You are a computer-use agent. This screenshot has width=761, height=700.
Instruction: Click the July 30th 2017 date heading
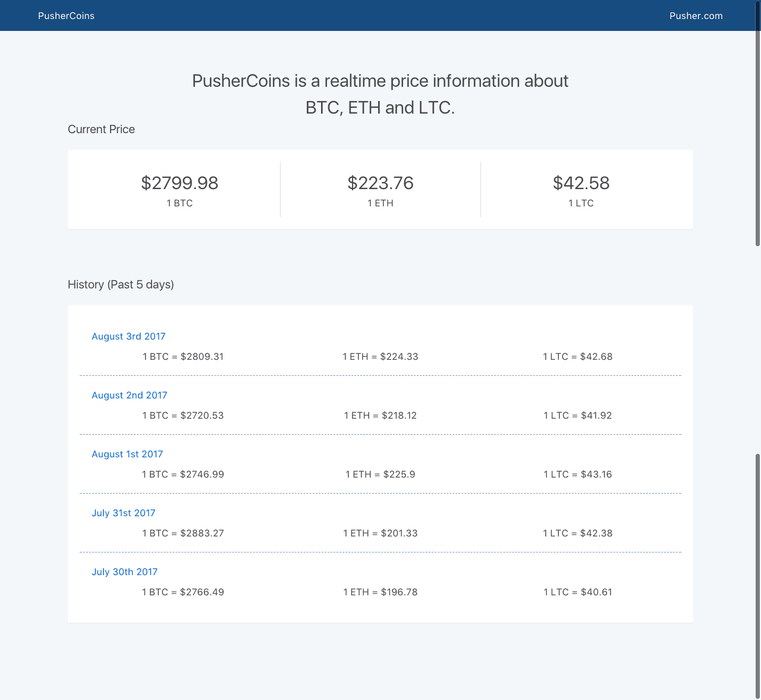click(124, 572)
